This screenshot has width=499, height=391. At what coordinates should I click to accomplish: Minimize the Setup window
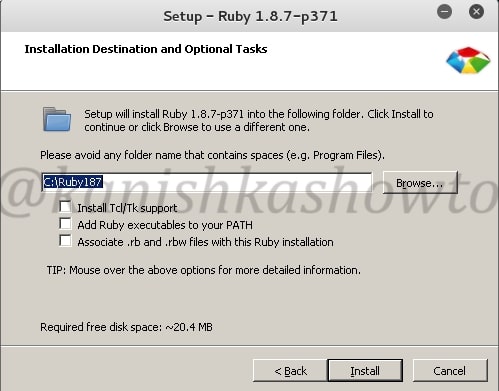(444, 12)
